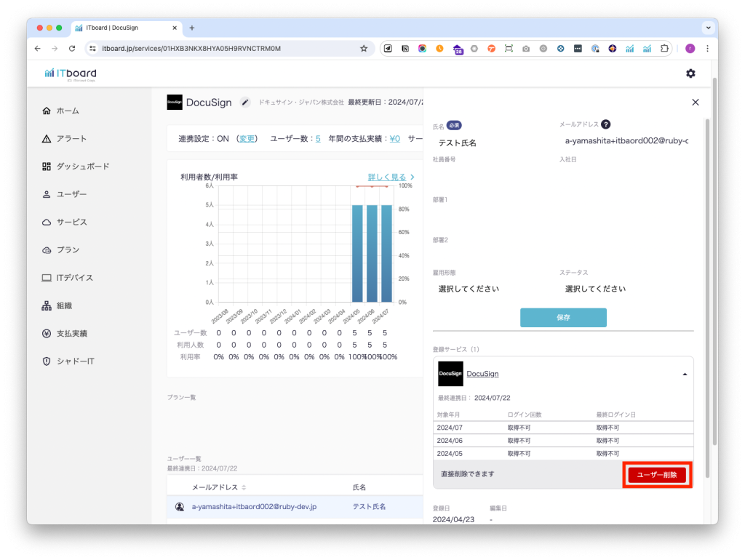Collapse the DocuSign registered service card

tap(684, 374)
